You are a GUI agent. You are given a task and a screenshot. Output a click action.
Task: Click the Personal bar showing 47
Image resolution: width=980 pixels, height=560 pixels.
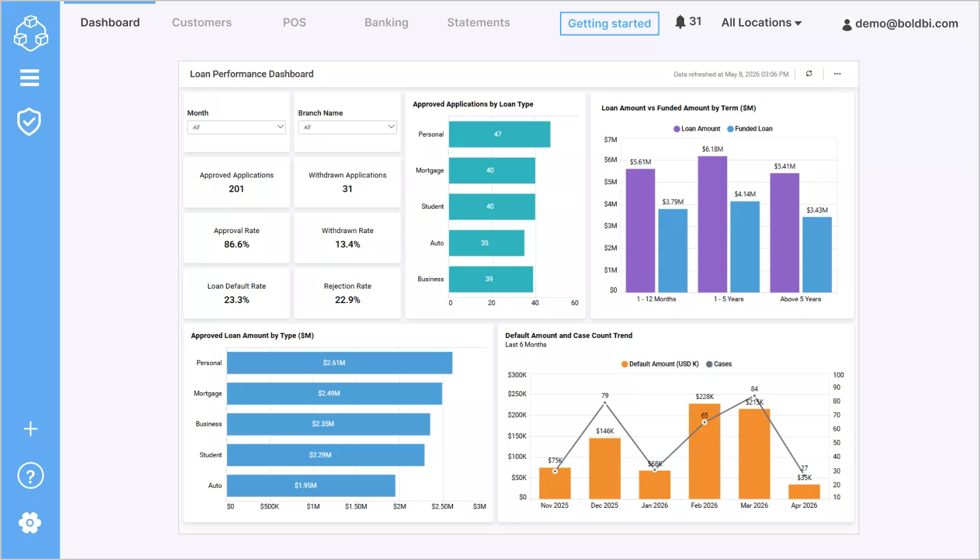[499, 134]
